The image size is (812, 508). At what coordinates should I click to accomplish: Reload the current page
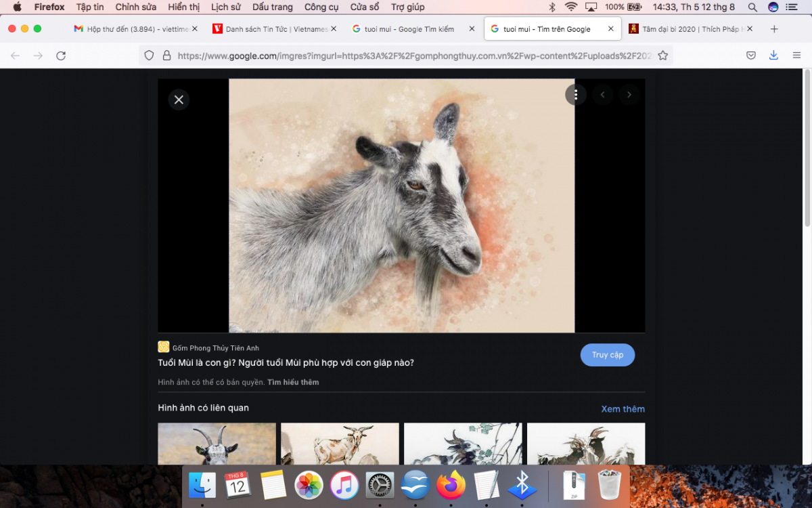[x=61, y=56]
